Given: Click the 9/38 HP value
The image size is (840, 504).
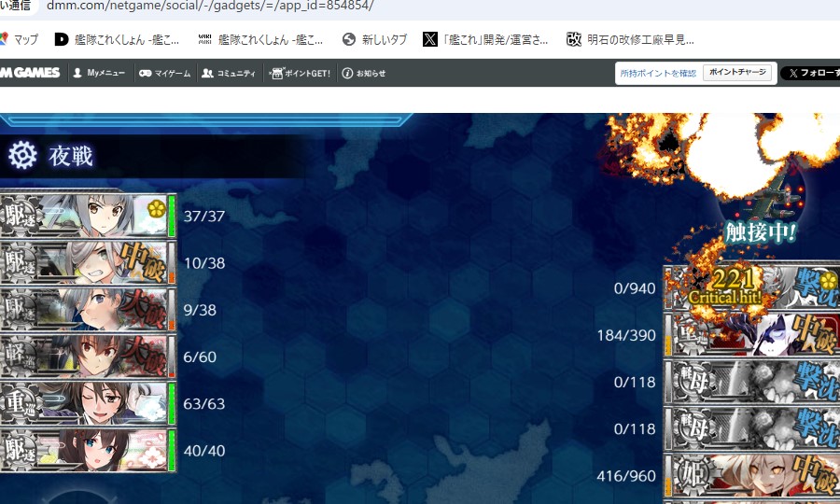Looking at the screenshot, I should coord(200,310).
